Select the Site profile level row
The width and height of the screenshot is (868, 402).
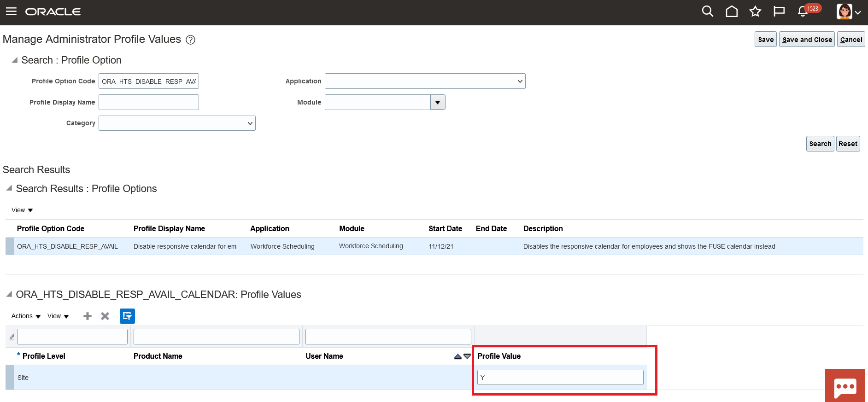(23, 378)
